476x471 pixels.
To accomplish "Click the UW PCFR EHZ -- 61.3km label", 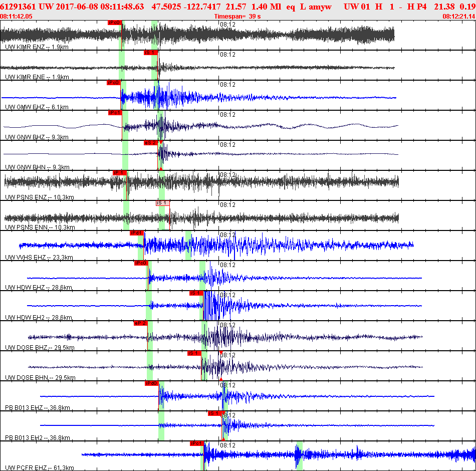I will pyautogui.click(x=40, y=468).
